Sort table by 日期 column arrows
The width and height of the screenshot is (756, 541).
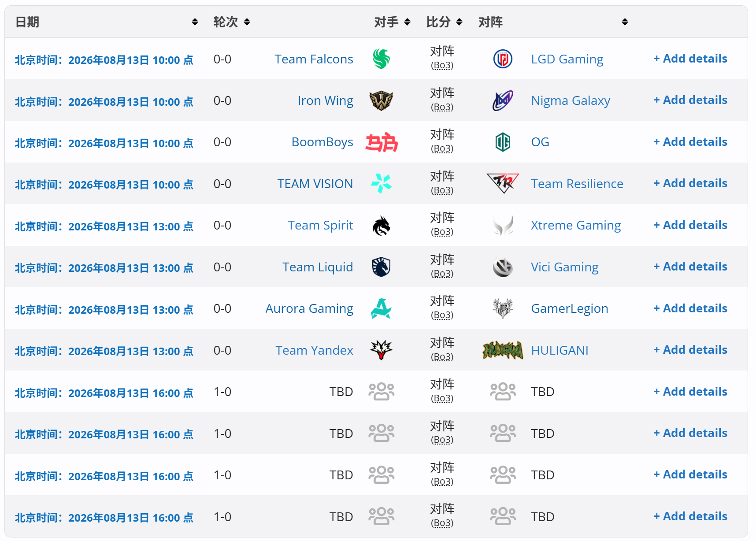pos(195,22)
